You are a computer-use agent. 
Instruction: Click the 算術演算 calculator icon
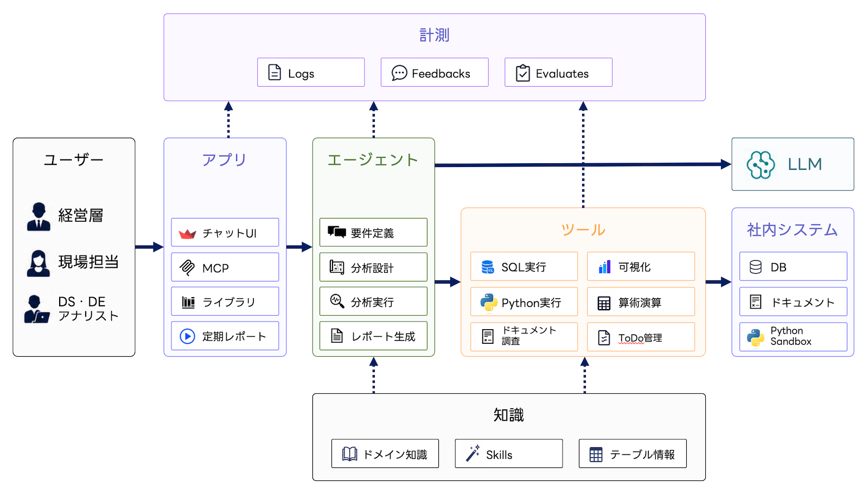click(x=604, y=303)
